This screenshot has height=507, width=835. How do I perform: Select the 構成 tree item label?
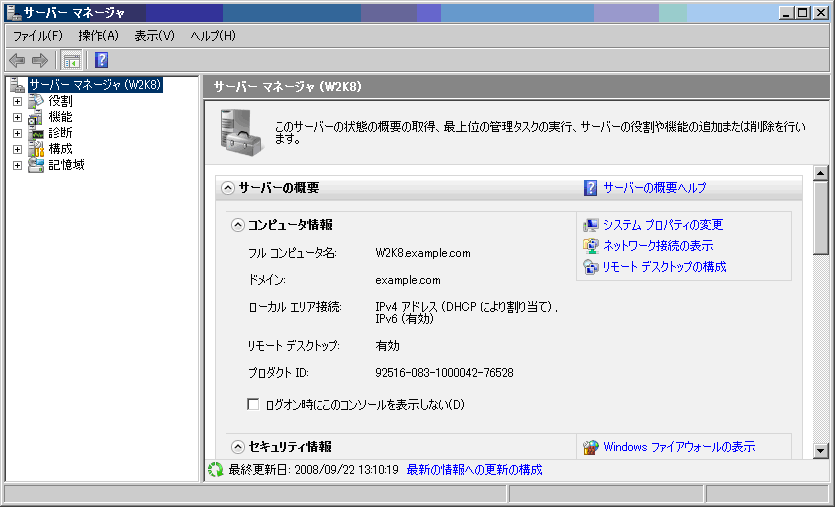pyautogui.click(x=60, y=149)
